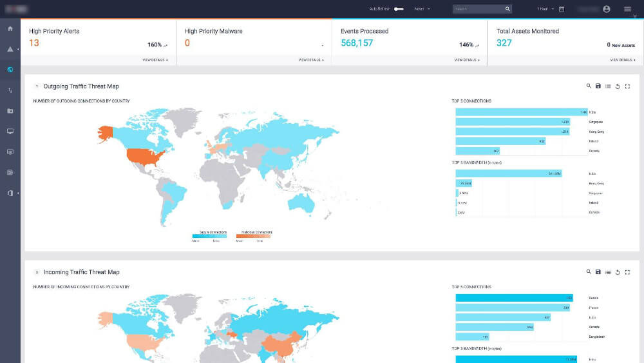This screenshot has height=363, width=644.
Task: Reset the Outgoing Traffic Threat Map panel
Action: click(x=618, y=86)
